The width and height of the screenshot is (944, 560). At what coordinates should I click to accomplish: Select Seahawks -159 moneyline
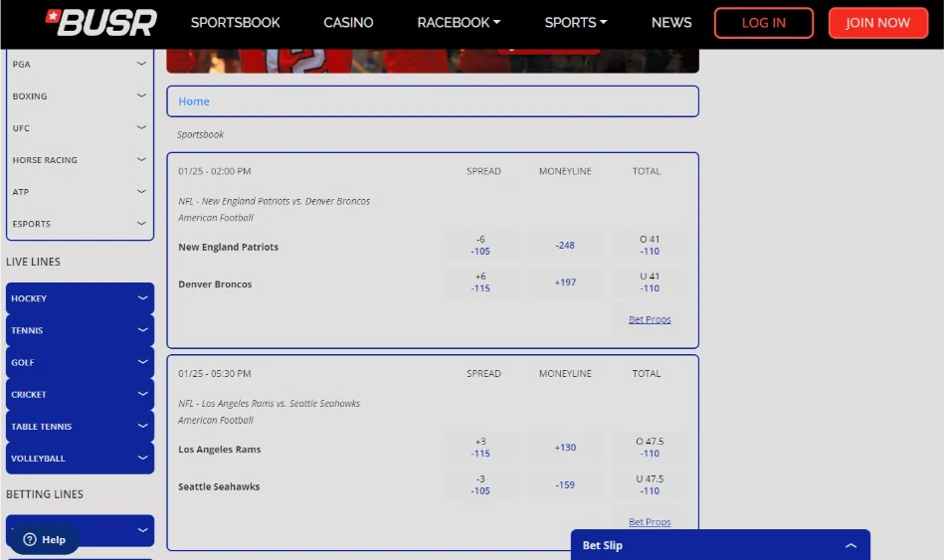click(565, 484)
